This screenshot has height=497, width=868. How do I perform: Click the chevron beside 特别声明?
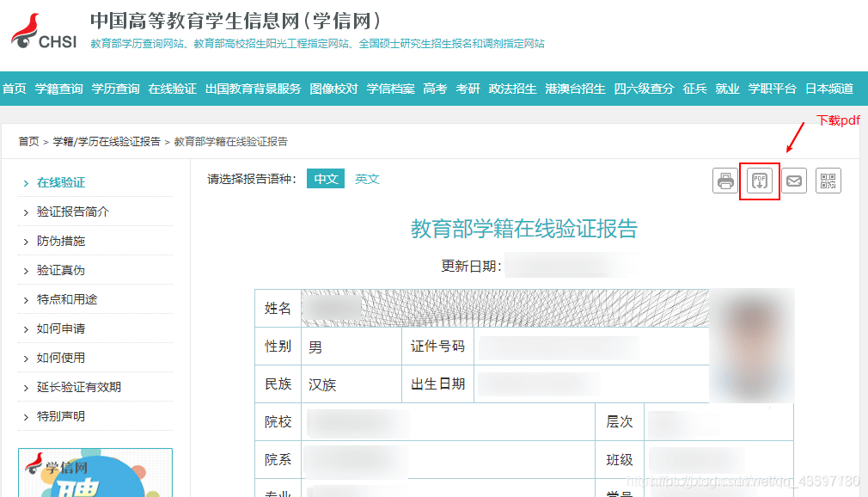click(x=26, y=418)
